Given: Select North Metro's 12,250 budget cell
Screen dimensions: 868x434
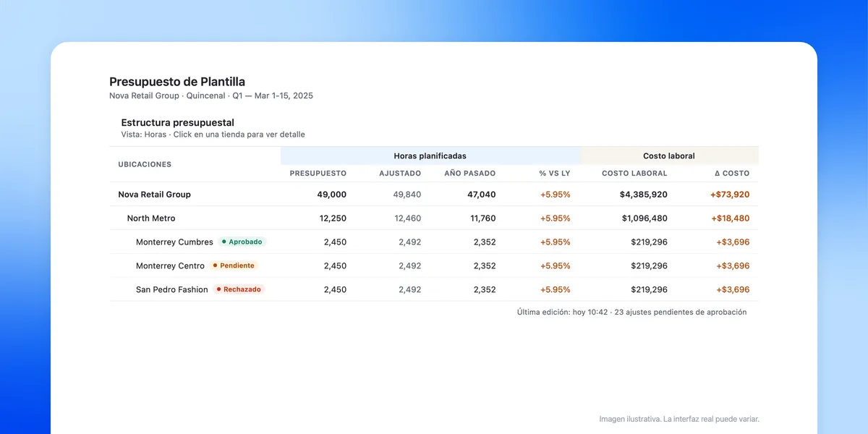Looking at the screenshot, I should tap(332, 218).
